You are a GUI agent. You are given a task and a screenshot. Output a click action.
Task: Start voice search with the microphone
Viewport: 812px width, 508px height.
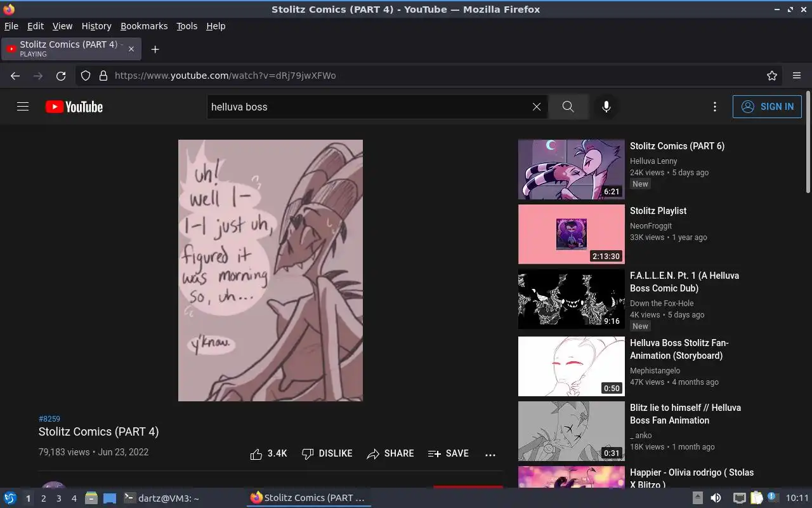click(606, 107)
